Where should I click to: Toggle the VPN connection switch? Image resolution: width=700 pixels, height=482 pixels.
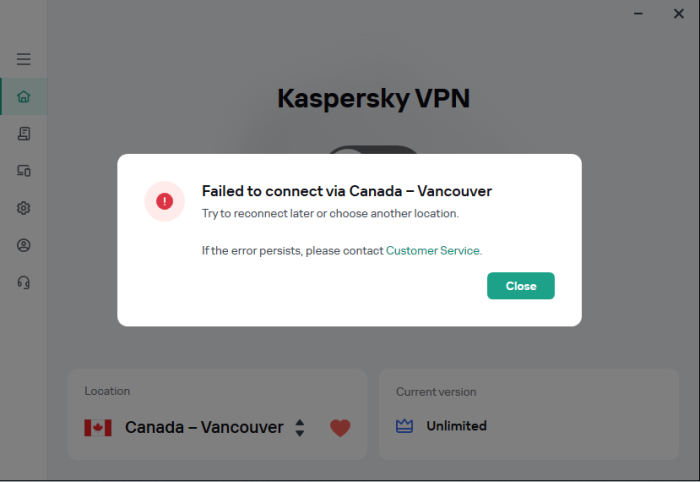[374, 152]
